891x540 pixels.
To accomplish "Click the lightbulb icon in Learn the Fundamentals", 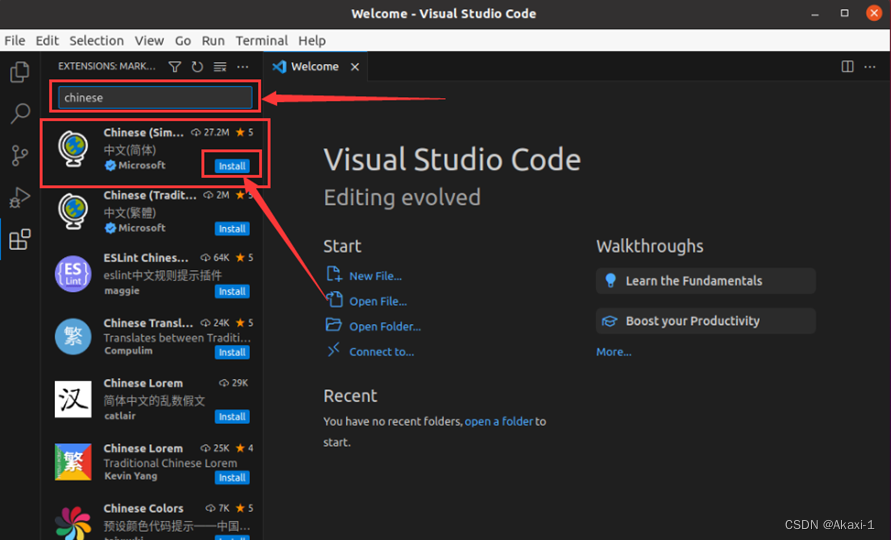I will click(610, 280).
